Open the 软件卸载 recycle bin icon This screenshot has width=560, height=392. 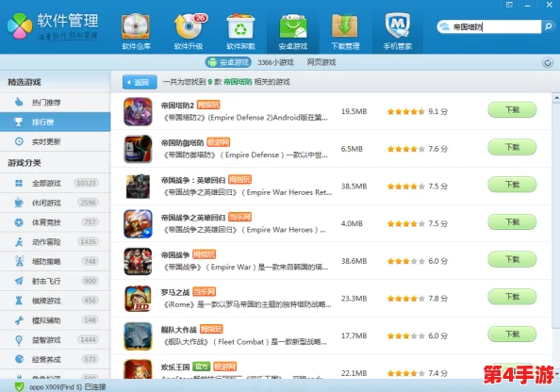click(x=240, y=31)
